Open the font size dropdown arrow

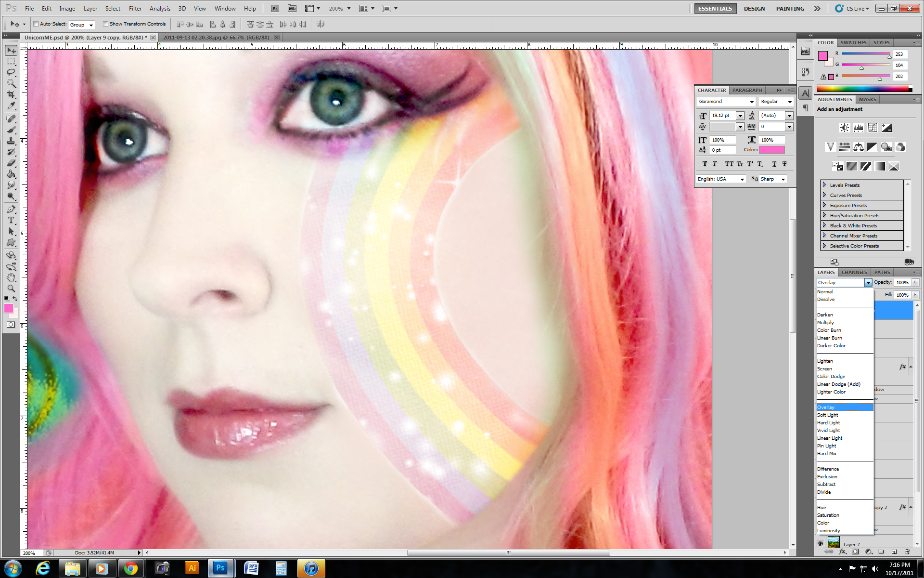740,116
